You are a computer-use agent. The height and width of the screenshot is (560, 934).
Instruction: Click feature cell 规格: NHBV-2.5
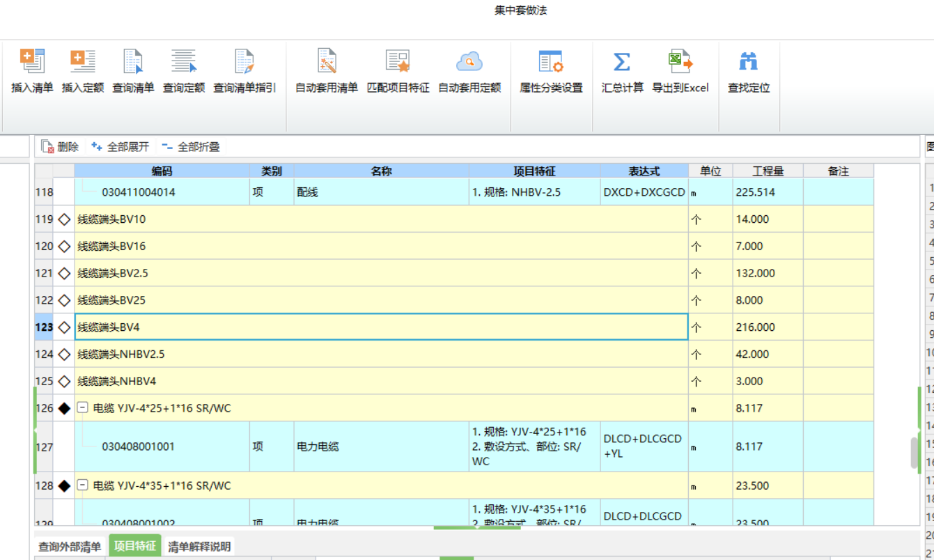point(535,192)
